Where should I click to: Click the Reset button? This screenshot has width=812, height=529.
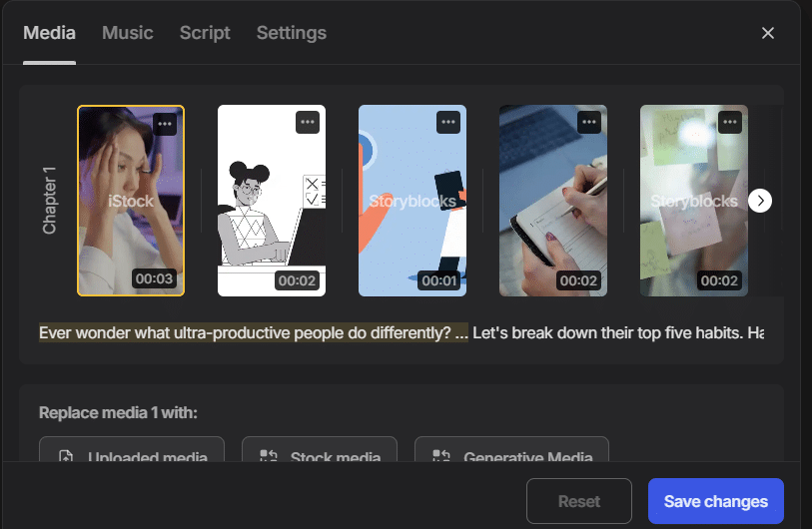click(579, 501)
